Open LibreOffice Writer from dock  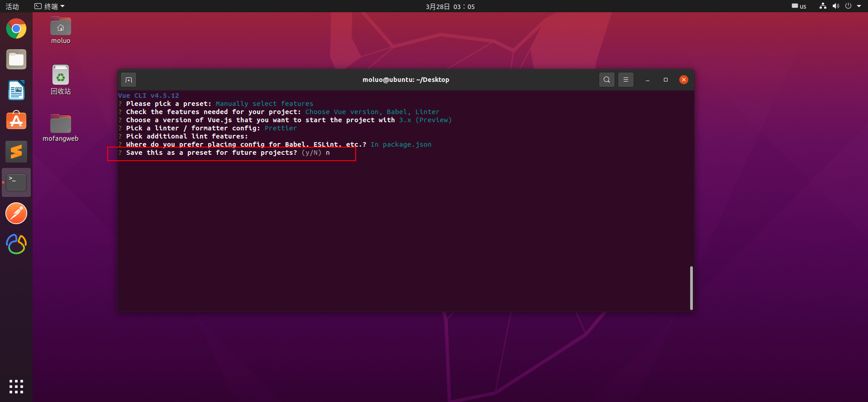[16, 90]
